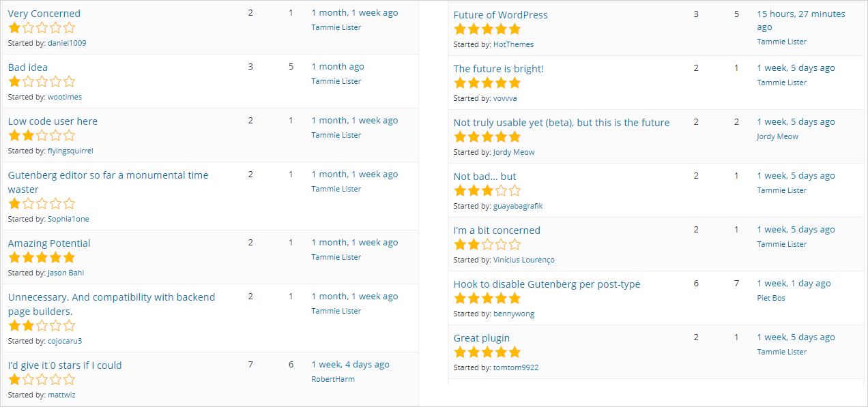Click the star rating under Low code user here

(42, 136)
